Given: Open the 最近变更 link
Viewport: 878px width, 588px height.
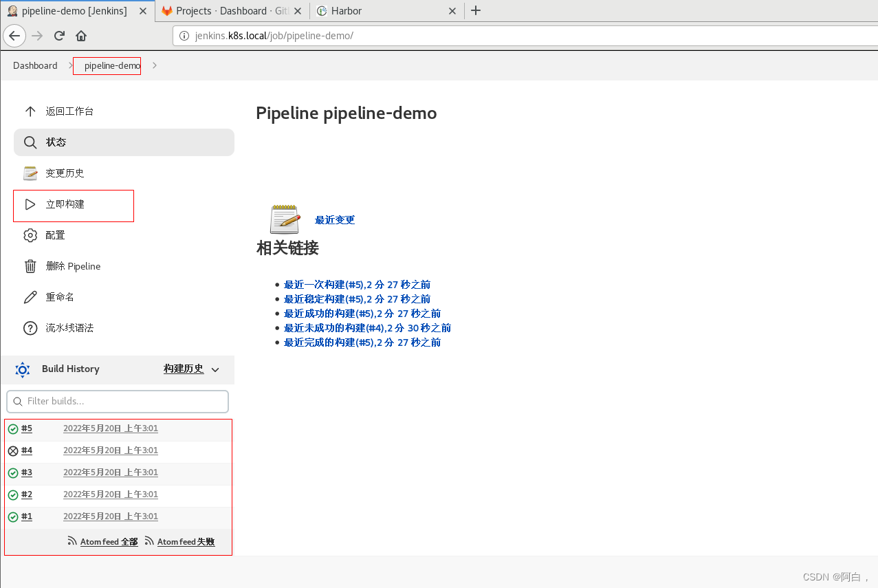Looking at the screenshot, I should tap(335, 220).
